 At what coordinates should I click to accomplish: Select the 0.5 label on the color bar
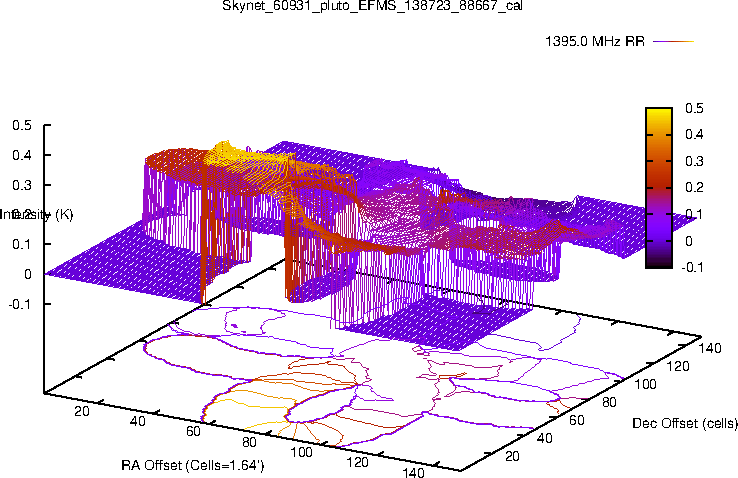click(x=694, y=108)
